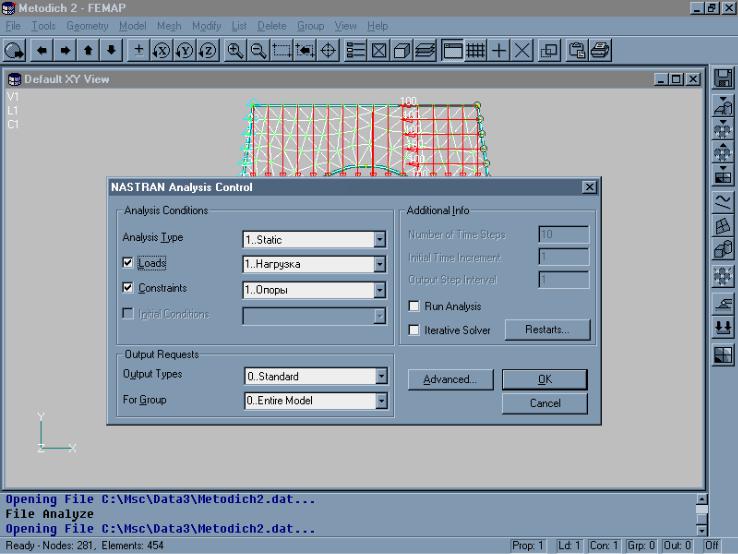Image resolution: width=738 pixels, height=554 pixels.
Task: Click the layers toolbar icon
Action: point(425,50)
